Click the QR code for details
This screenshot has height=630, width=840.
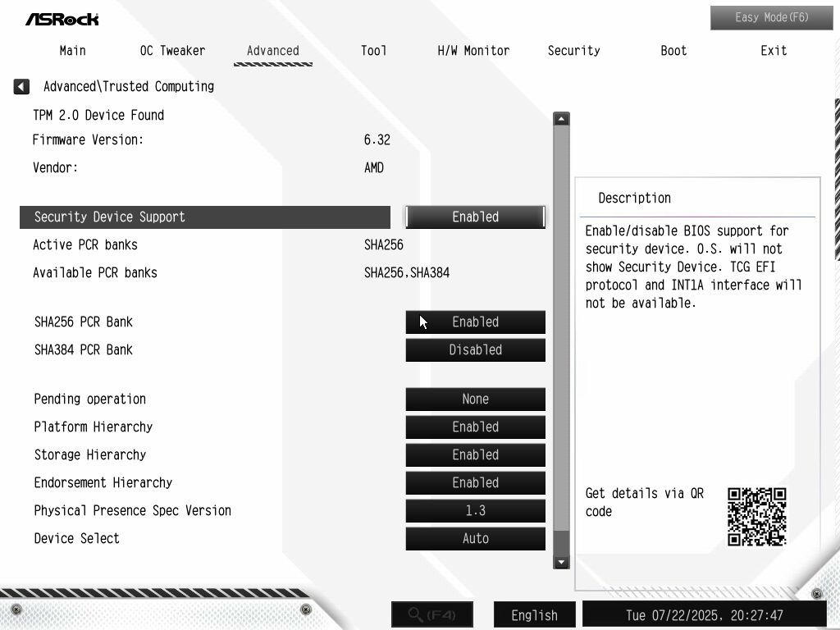(x=756, y=517)
